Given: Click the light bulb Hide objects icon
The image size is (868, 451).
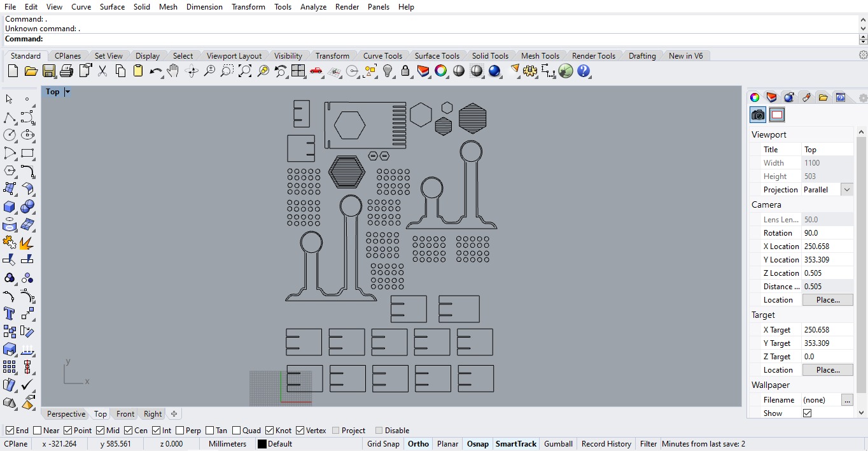Looking at the screenshot, I should click(x=388, y=71).
